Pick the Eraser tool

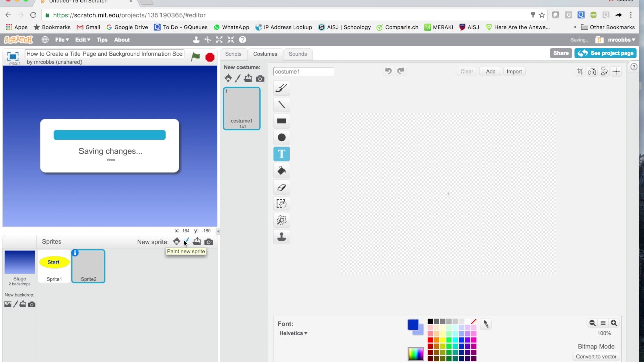282,187
